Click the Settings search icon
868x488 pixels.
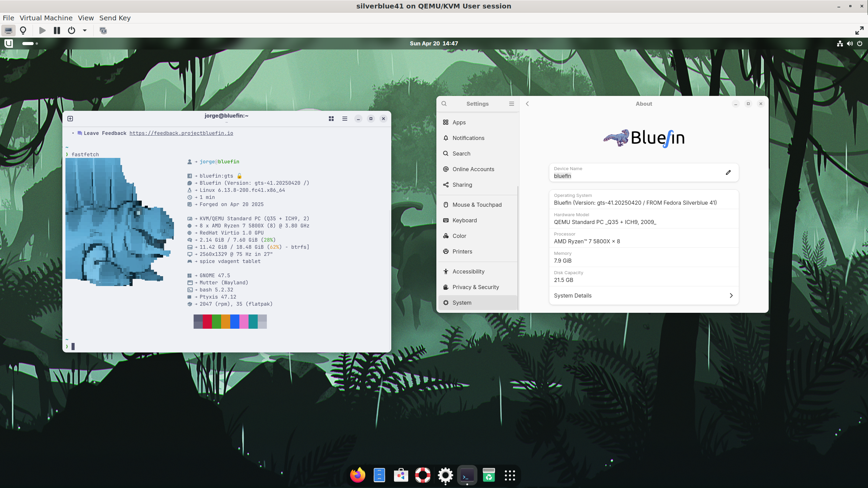(x=444, y=104)
